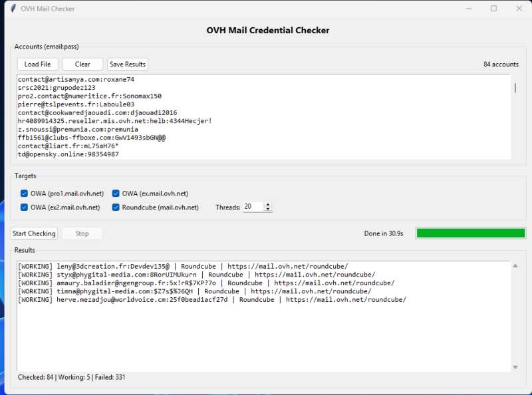Maximize the OVH Mail Checker window
The image size is (532, 395).
[x=493, y=9]
